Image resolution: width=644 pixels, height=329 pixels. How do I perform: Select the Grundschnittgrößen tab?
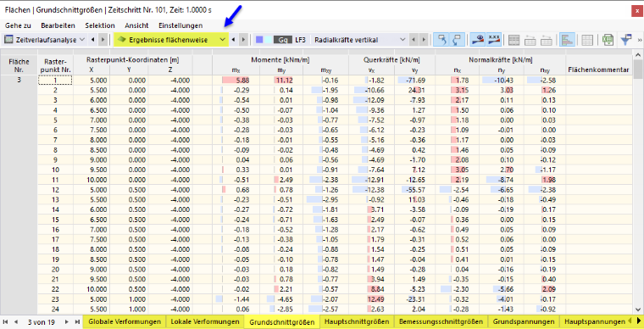[x=281, y=322]
